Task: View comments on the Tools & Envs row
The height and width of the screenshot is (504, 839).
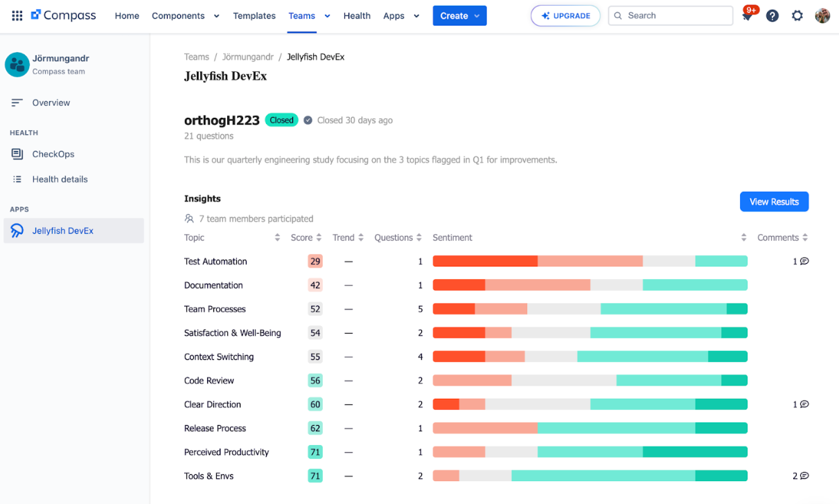Action: 801,476
